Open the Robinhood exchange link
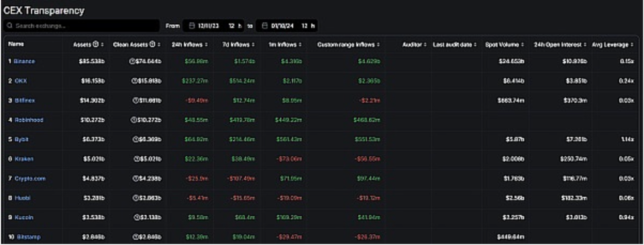The width and height of the screenshot is (644, 245). [28, 121]
